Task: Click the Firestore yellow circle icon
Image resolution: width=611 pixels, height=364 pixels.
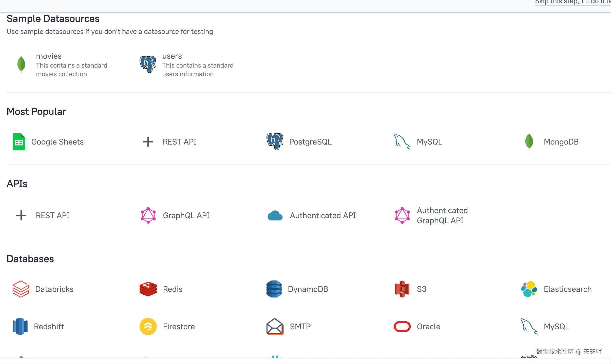Action: click(x=148, y=326)
